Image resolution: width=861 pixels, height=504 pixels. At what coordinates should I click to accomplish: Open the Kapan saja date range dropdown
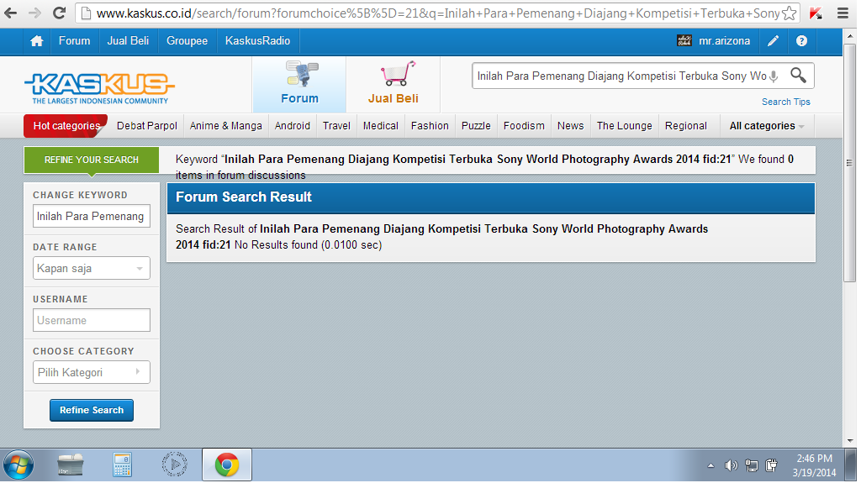tap(91, 269)
